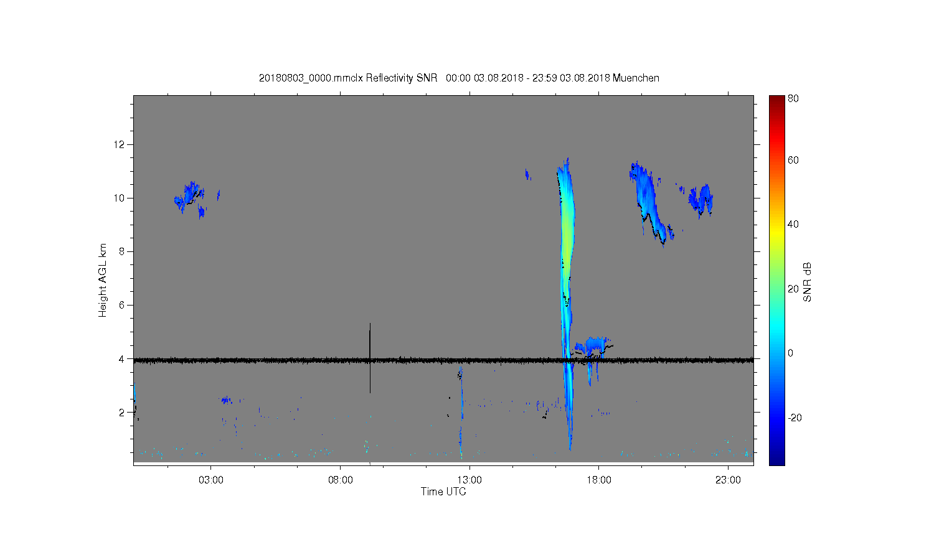The height and width of the screenshot is (560, 934).
Task: Click the high cloud echo near 02:00 at 10 km
Action: click(189, 198)
